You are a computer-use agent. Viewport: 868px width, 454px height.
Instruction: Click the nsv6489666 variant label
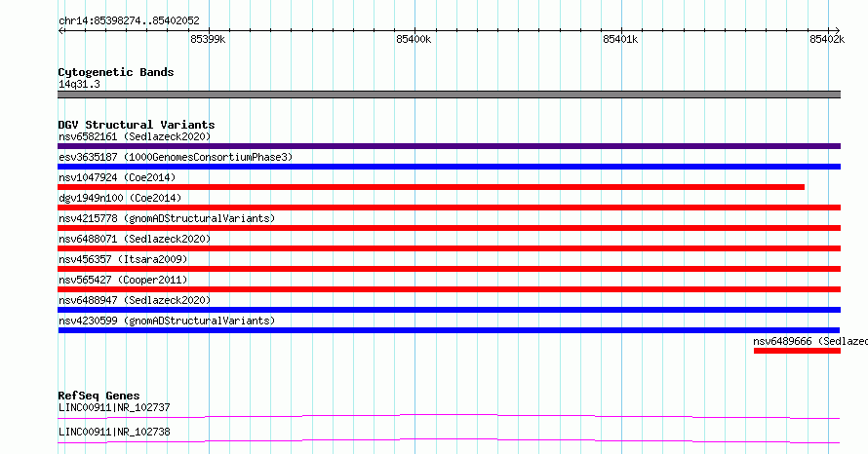pyautogui.click(x=810, y=341)
